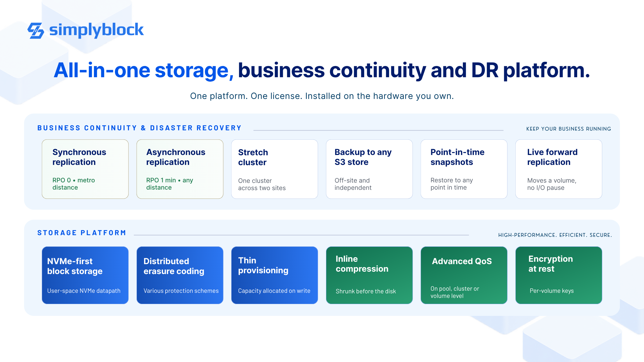Click 'Capacity allocated on write' text
This screenshot has width=644, height=362.
(274, 291)
